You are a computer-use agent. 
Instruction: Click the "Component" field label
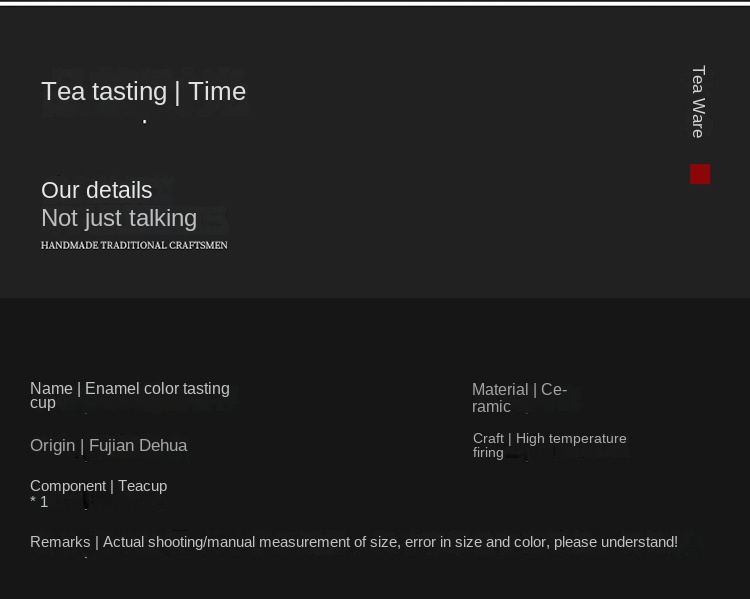68,486
